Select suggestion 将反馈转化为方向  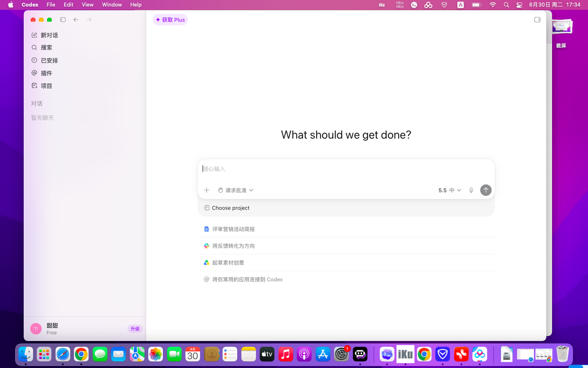tap(346, 246)
